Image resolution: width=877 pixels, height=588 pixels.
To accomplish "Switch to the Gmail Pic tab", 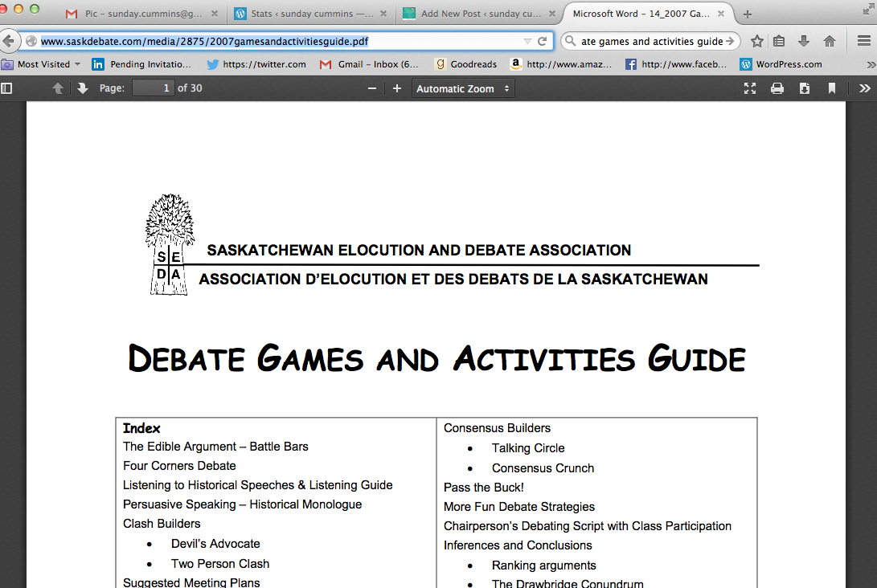I will coord(141,14).
